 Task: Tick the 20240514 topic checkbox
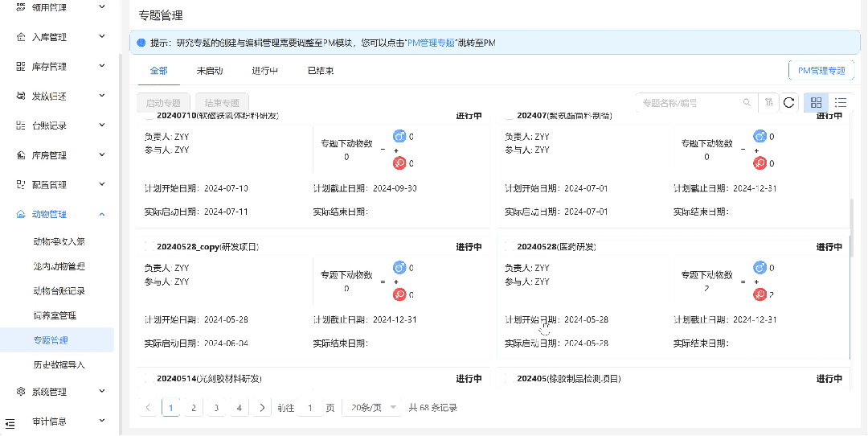pyautogui.click(x=149, y=378)
